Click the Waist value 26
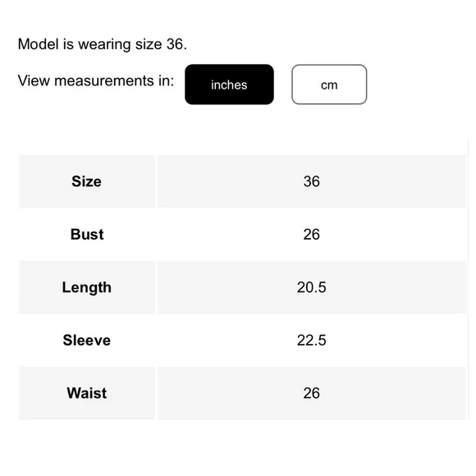Viewport: 476px width, 476px height. tap(312, 393)
